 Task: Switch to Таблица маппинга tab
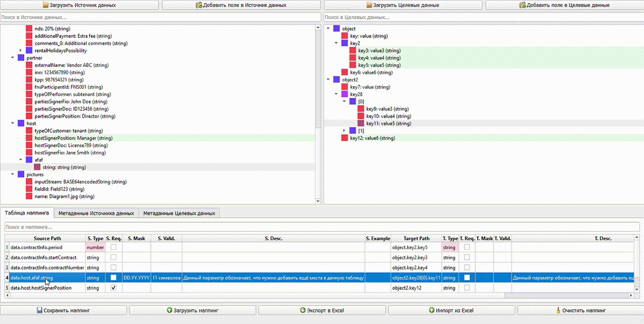pyautogui.click(x=27, y=213)
